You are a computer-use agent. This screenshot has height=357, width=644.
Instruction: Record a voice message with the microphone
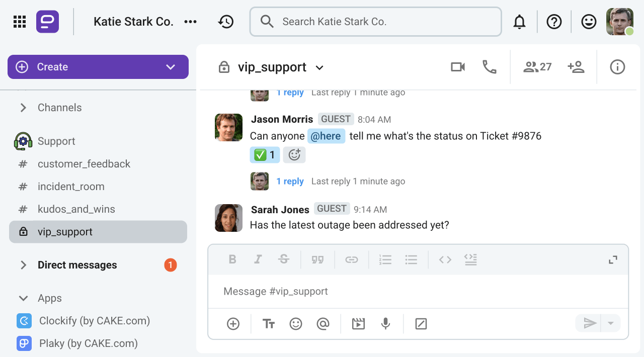tap(385, 324)
